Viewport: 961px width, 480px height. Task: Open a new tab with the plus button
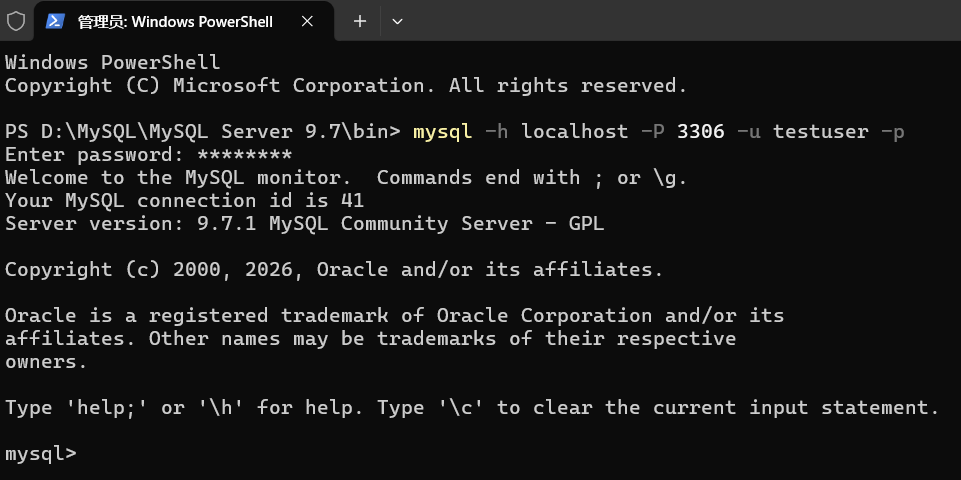point(360,21)
